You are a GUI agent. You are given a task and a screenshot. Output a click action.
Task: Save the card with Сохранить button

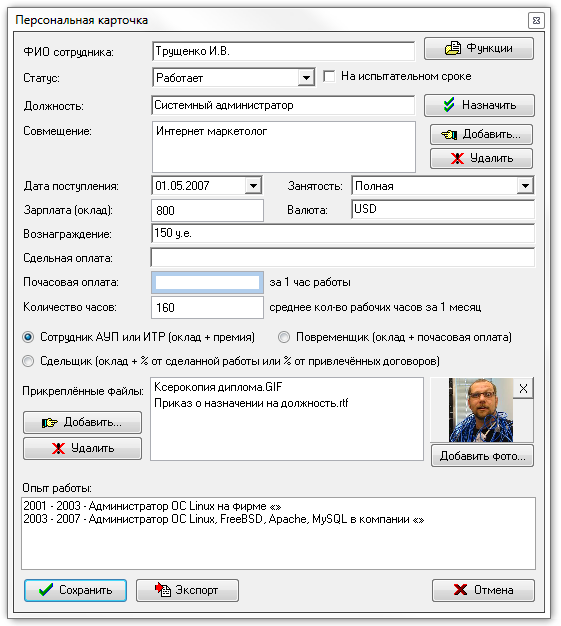tap(75, 590)
